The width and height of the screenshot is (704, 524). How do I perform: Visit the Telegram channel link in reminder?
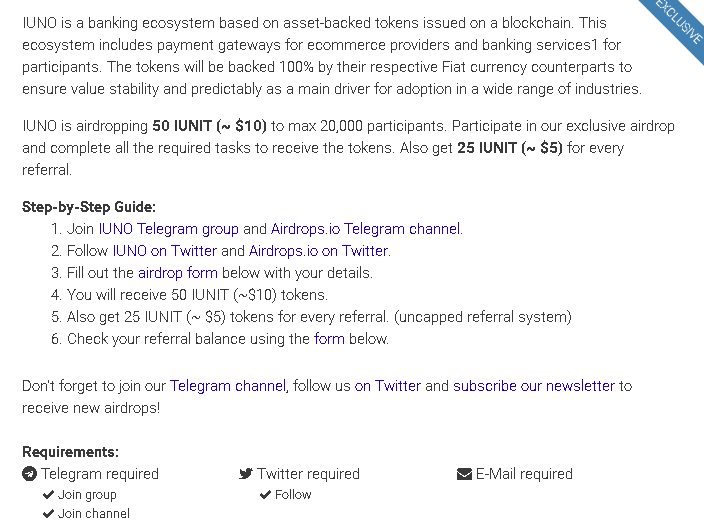(x=228, y=386)
